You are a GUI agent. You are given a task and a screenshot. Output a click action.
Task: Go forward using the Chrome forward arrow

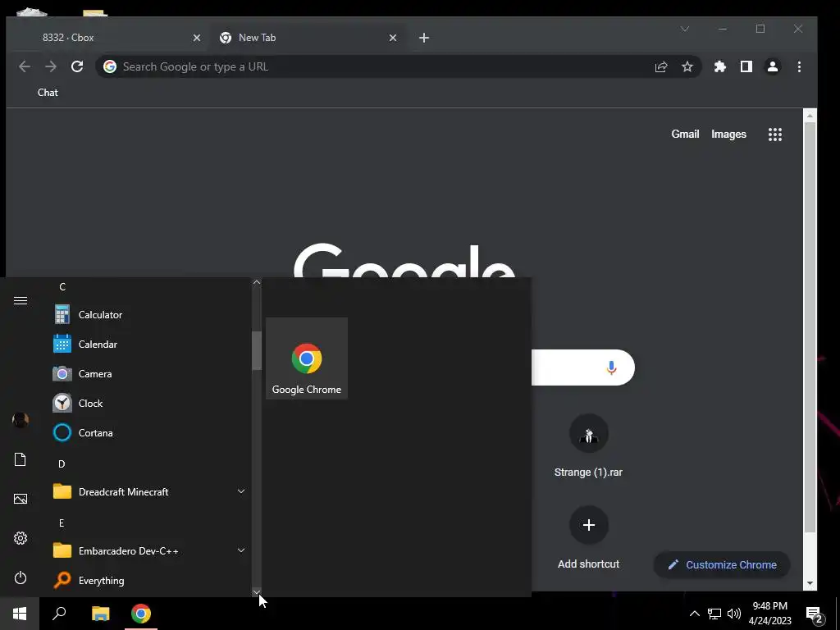click(51, 66)
